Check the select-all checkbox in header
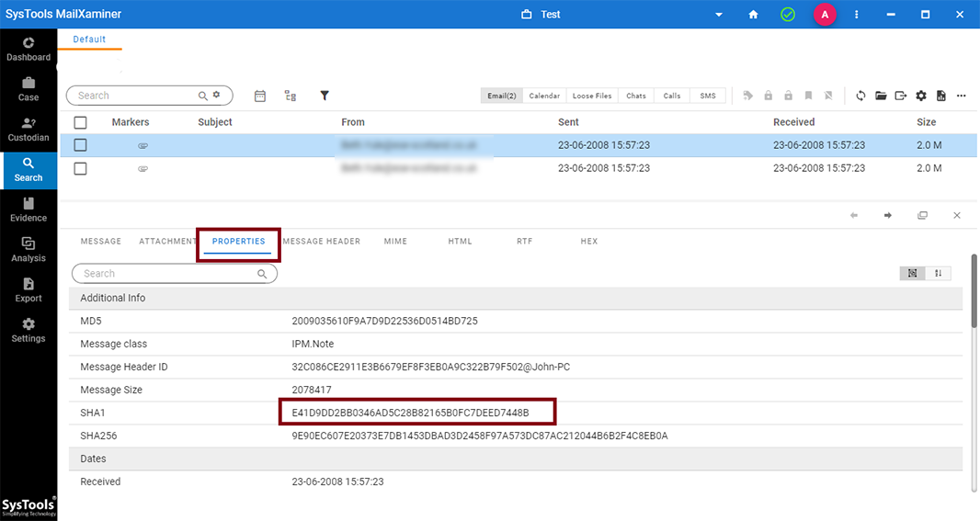 pyautogui.click(x=80, y=122)
